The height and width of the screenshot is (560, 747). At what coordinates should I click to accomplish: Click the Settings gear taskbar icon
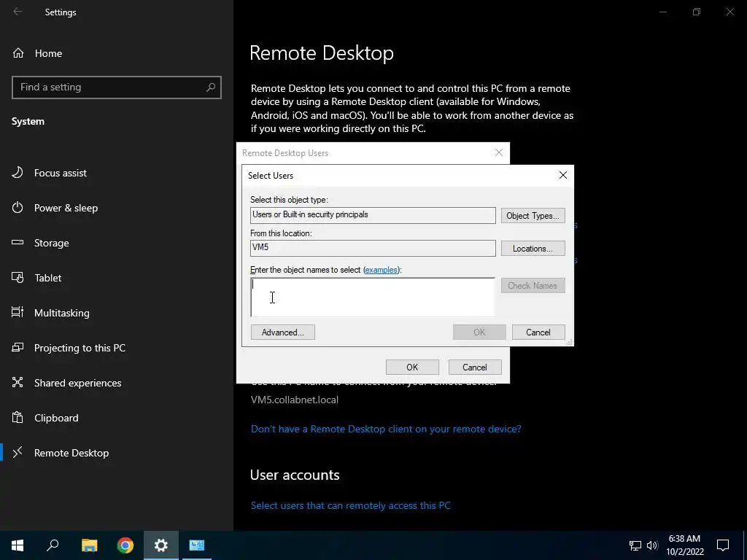pos(161,545)
